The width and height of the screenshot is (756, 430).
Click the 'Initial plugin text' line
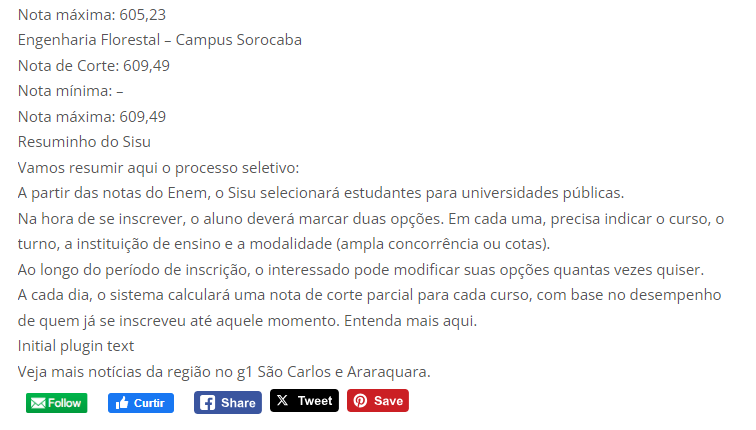[x=76, y=346]
